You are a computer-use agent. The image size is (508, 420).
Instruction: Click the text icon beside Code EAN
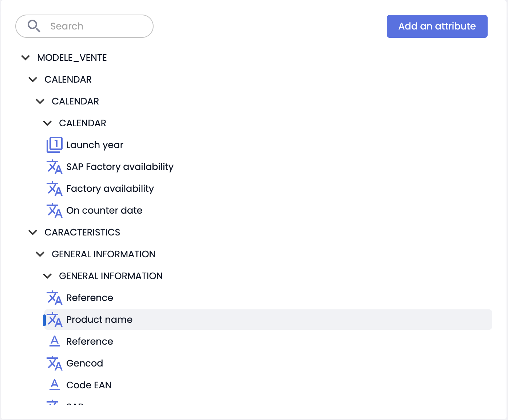[55, 384]
